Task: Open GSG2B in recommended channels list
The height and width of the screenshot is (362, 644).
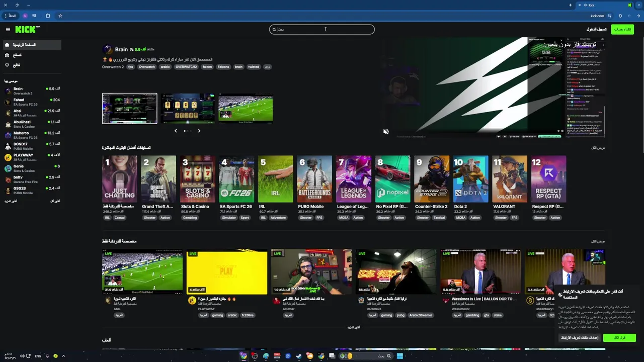Action: click(32, 190)
